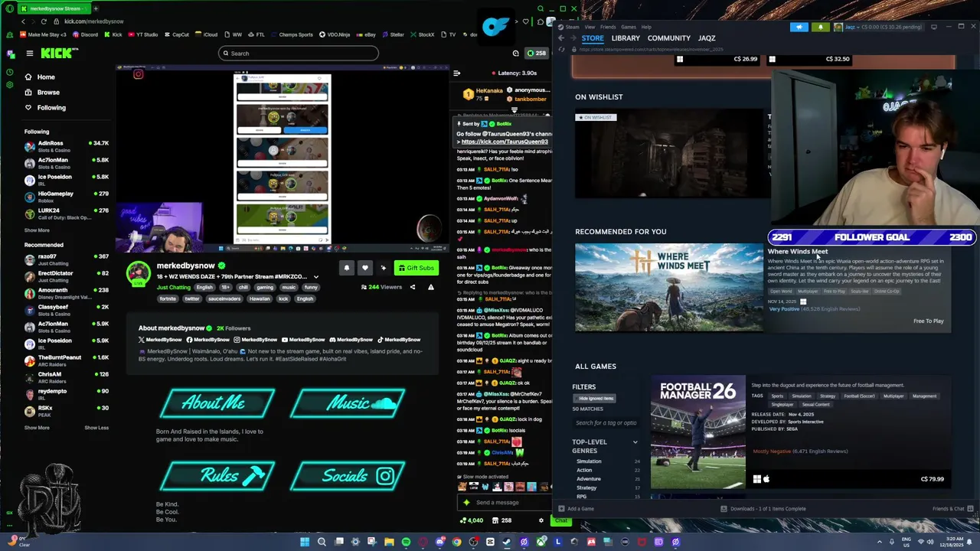
Task: Click the Steam announcements megaphone button
Action: pyautogui.click(x=799, y=27)
